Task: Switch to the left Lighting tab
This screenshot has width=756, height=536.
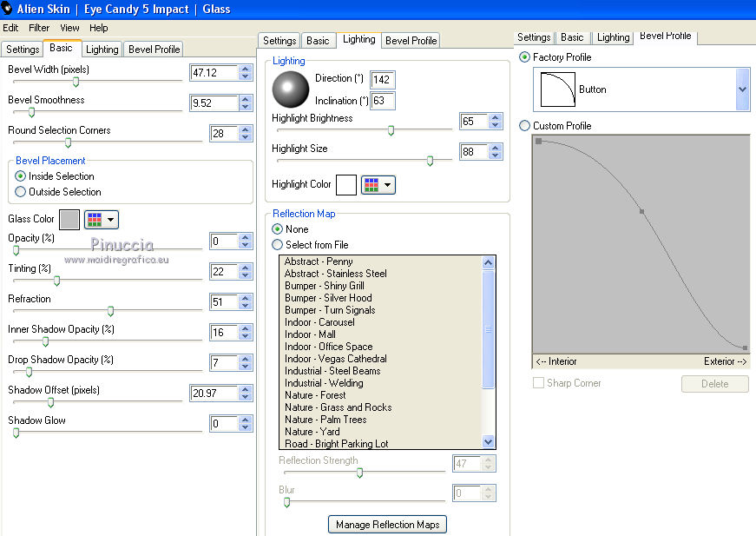Action: 102,50
